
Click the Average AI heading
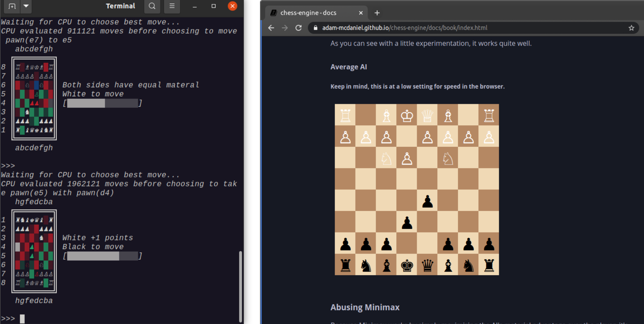[x=348, y=67]
